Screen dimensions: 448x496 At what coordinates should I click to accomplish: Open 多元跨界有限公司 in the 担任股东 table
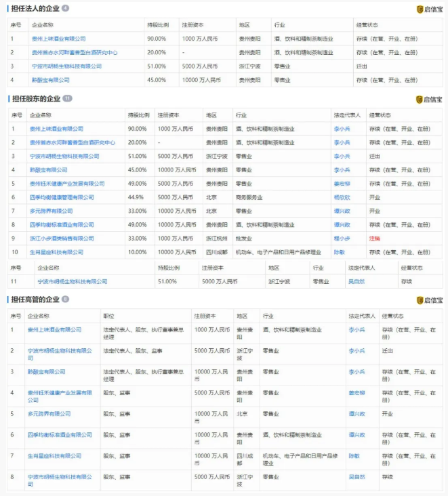click(52, 211)
